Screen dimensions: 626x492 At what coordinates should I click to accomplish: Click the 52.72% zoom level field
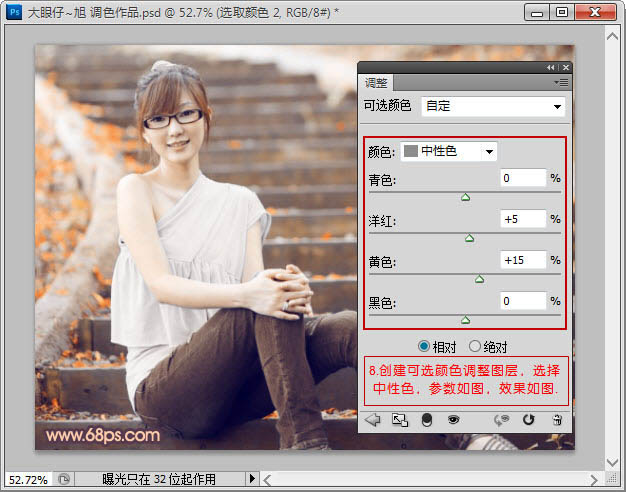[27, 480]
